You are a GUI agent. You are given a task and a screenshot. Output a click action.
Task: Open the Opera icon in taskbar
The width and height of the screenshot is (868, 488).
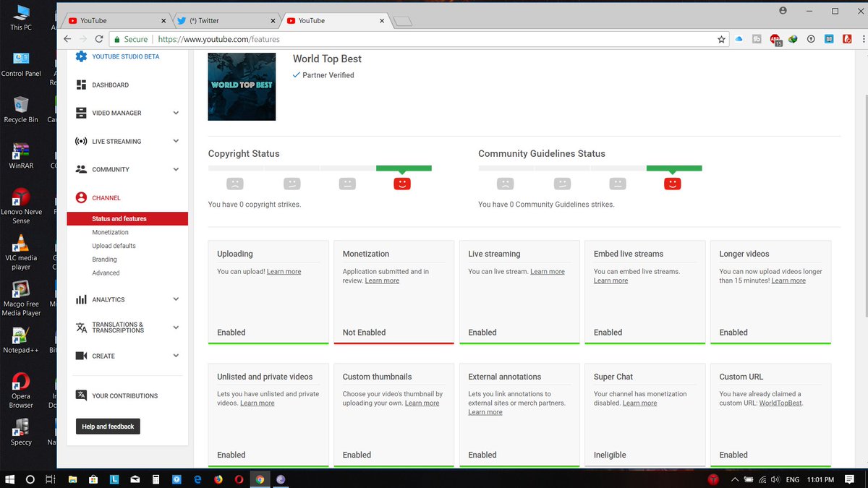coord(239,479)
